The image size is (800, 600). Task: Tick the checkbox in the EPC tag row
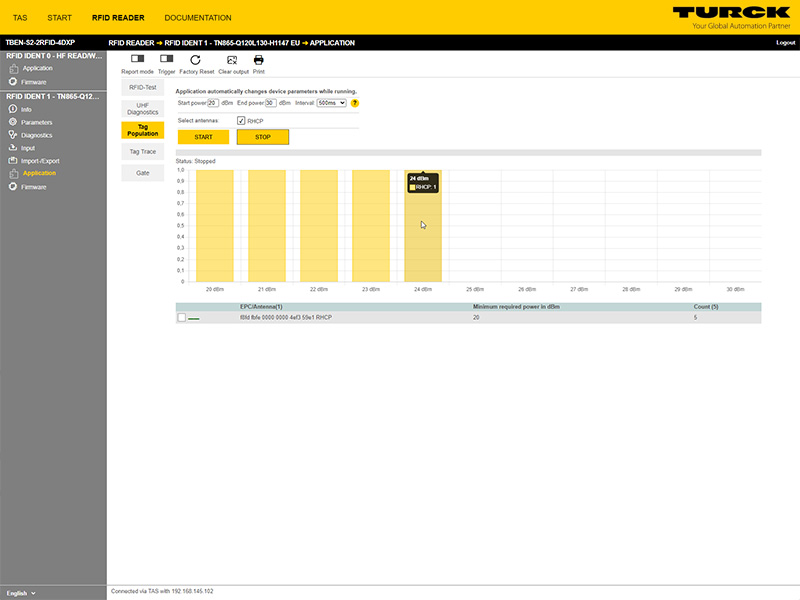pyautogui.click(x=181, y=317)
